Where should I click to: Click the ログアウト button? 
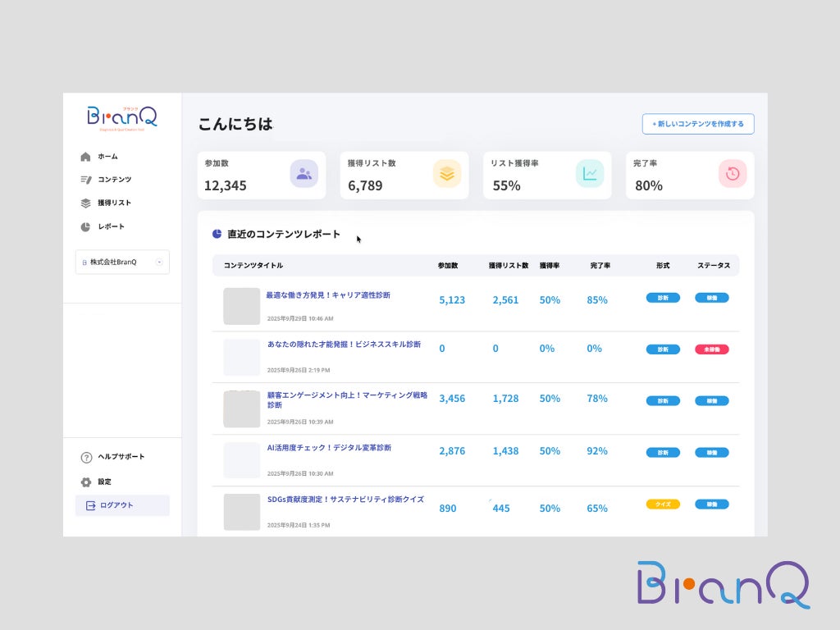(122, 505)
